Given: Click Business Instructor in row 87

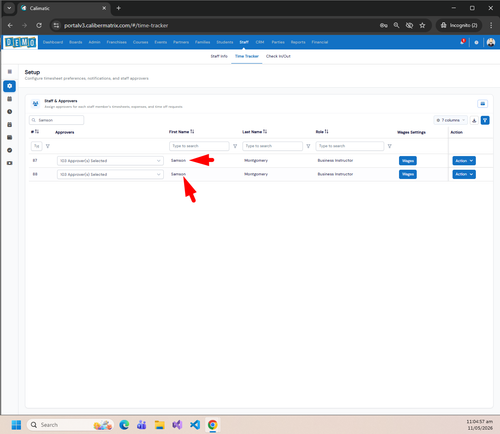Looking at the screenshot, I should 335,161.
